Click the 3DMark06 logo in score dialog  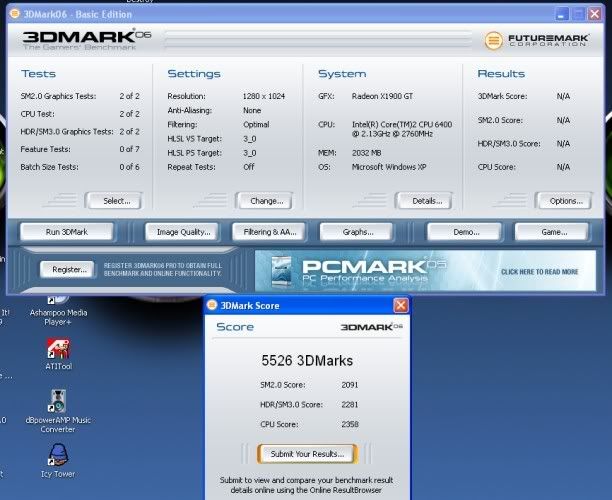click(x=371, y=327)
